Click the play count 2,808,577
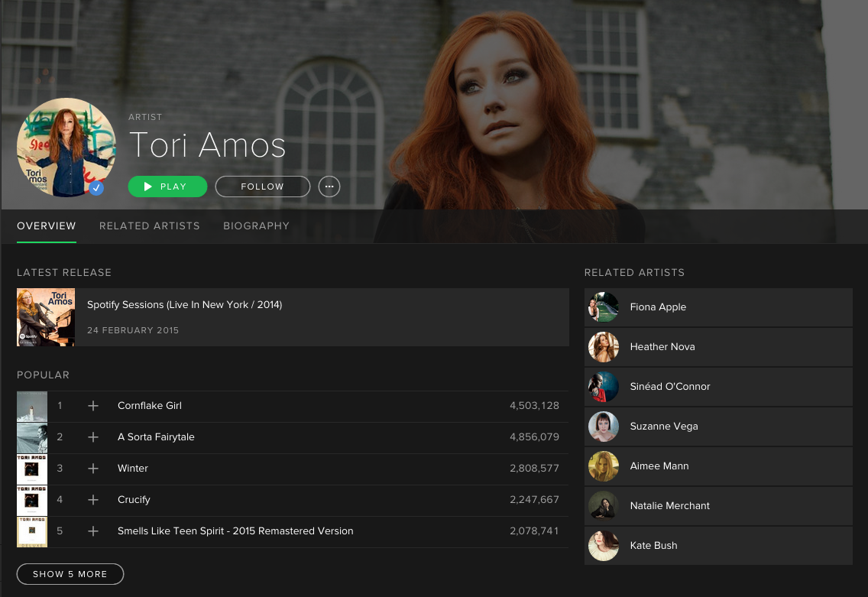Viewport: 868px width, 597px height. pyautogui.click(x=534, y=468)
